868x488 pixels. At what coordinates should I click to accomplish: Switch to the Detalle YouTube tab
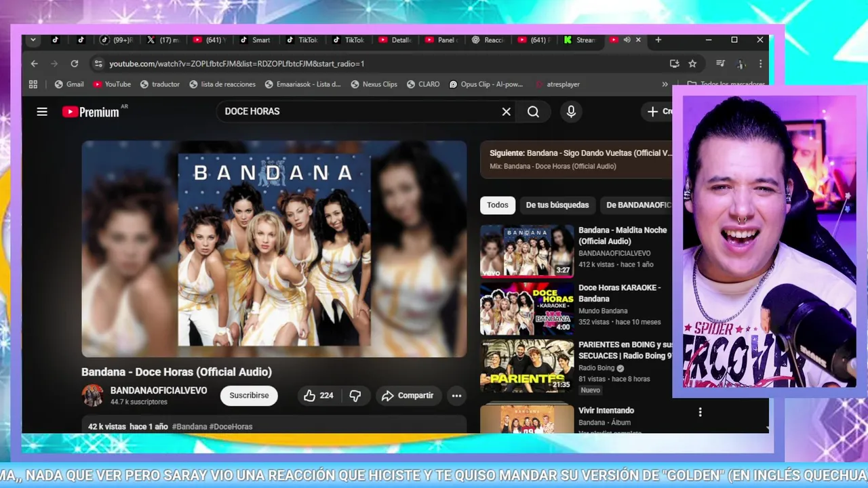pos(396,40)
